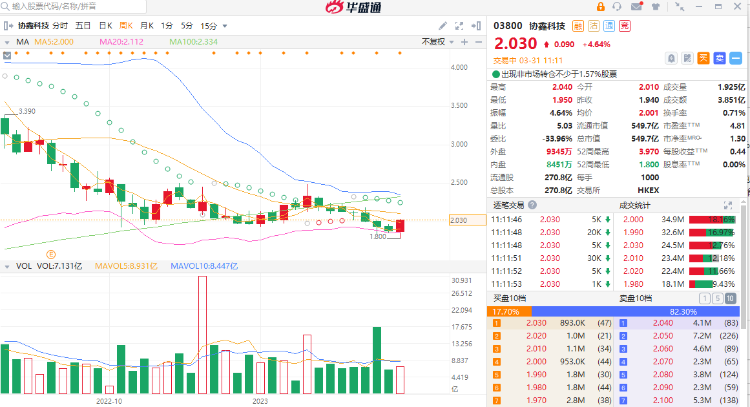Click the help icon beside 逐笔交易
The image size is (750, 407).
(x=532, y=205)
